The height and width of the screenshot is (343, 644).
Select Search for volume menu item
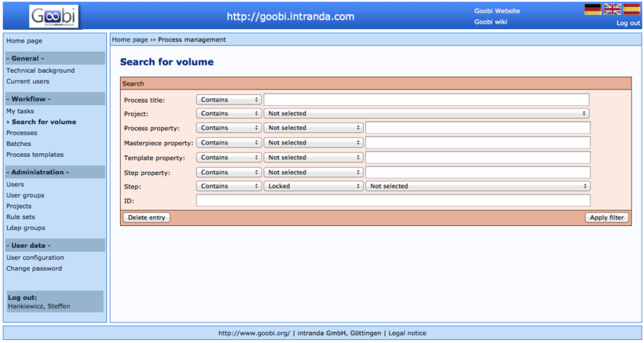pyautogui.click(x=43, y=122)
